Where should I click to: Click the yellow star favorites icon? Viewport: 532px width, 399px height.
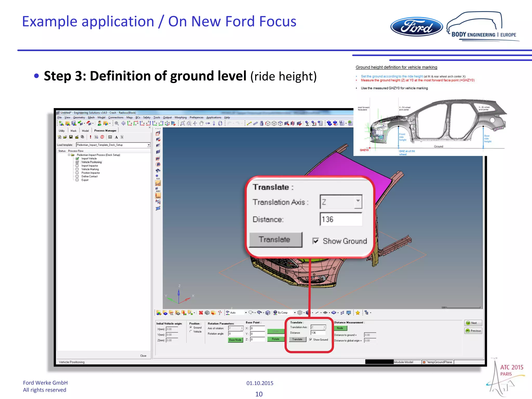[x=358, y=313]
